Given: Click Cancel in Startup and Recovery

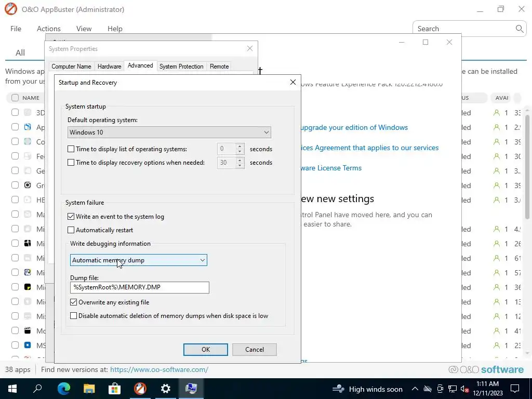Looking at the screenshot, I should 255,350.
